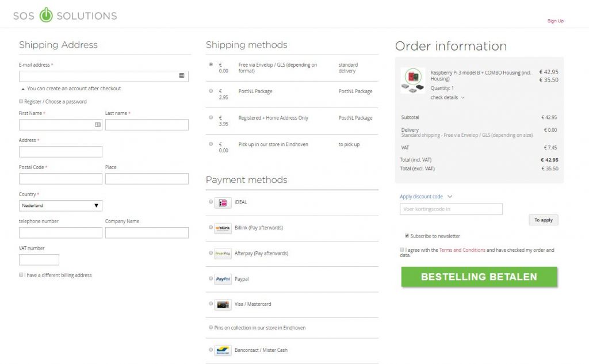This screenshot has width=589, height=364.
Task: Click the AfterPay payment logo
Action: click(223, 254)
